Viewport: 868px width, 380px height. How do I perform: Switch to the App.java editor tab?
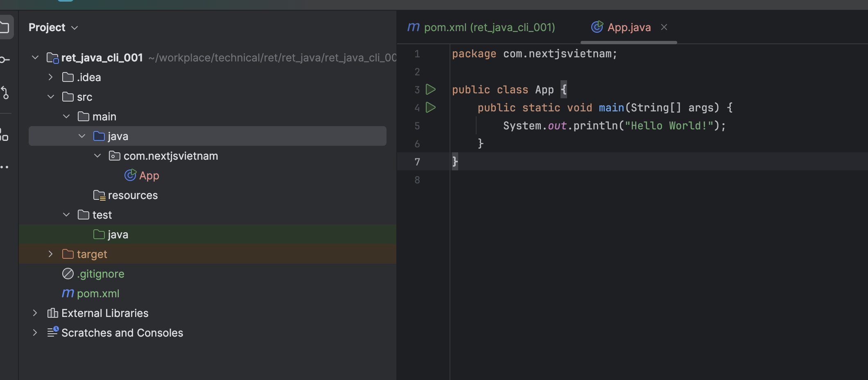point(628,27)
